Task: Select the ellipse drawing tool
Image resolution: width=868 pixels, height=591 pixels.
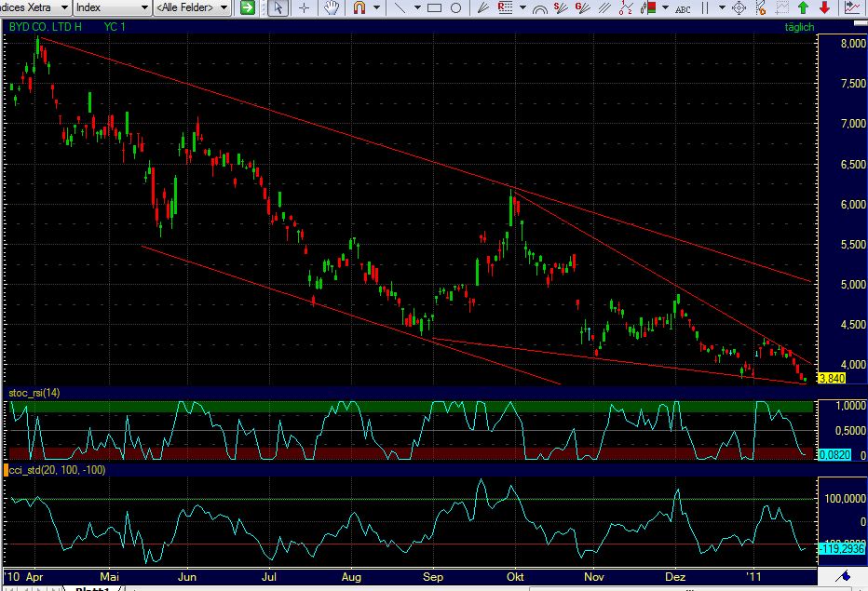Action: [x=456, y=8]
